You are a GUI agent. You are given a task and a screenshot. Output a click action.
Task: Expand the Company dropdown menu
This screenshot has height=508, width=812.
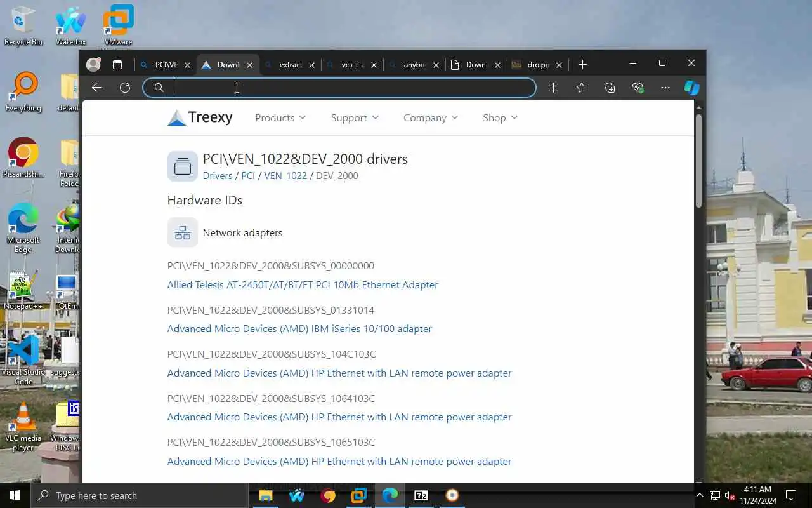coord(430,117)
